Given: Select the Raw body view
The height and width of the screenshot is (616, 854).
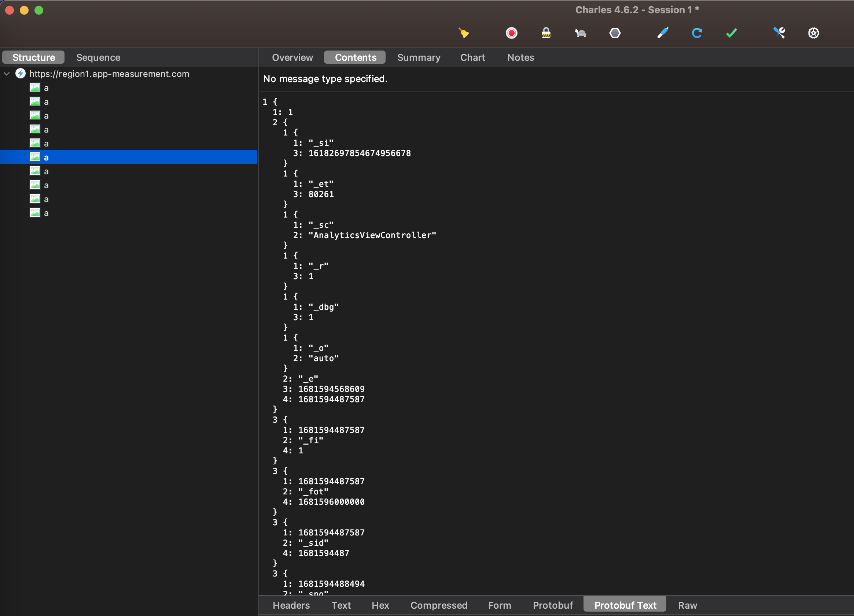Looking at the screenshot, I should pyautogui.click(x=687, y=605).
